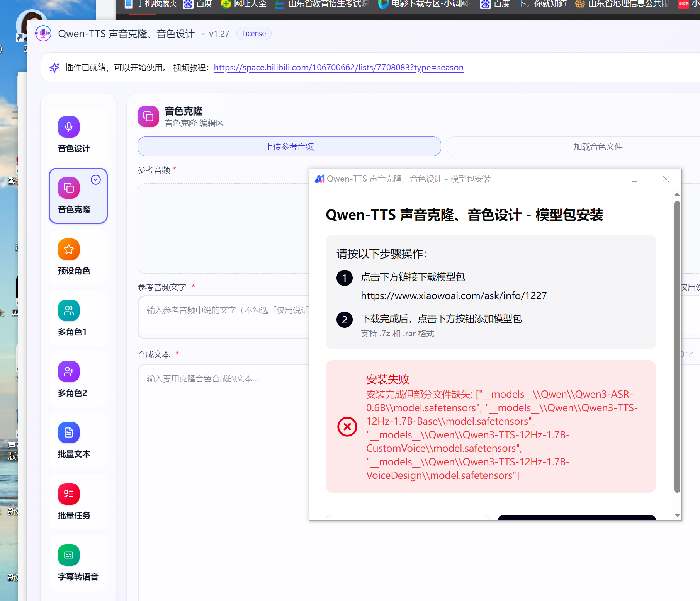Click the dialog scrollbar up arrow
Viewport: 700px width, 601px height.
pyautogui.click(x=677, y=194)
